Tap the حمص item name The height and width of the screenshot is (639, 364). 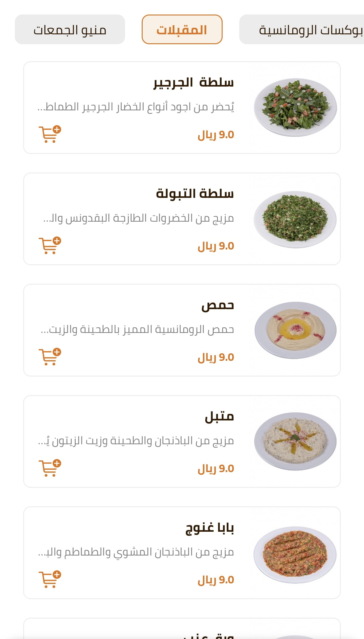tap(218, 305)
